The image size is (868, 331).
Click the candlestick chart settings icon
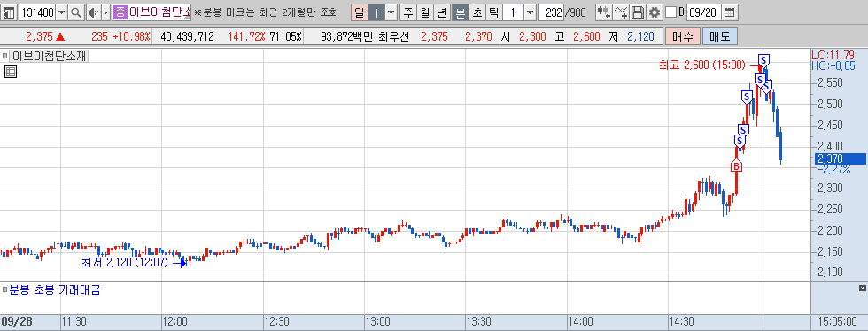[604, 12]
